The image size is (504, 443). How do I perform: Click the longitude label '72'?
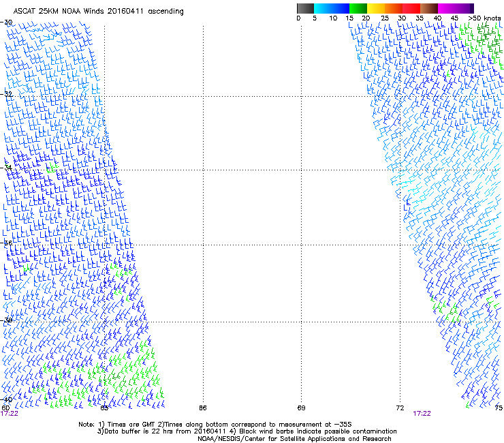coord(400,408)
